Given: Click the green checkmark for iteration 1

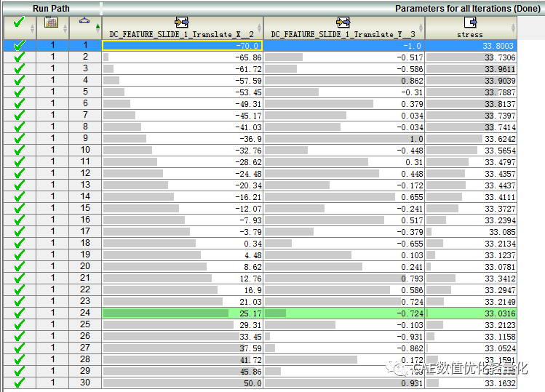Looking at the screenshot, I should click(20, 45).
